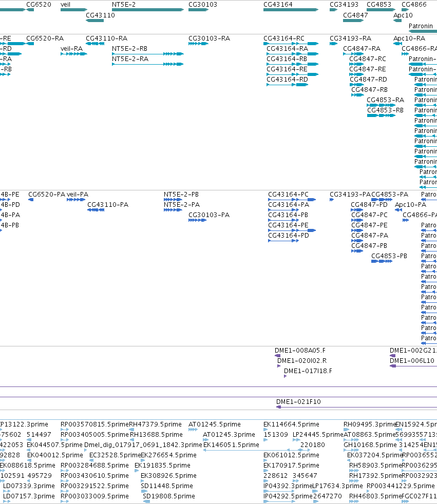Screen dimensions: 437x504
Task: Click EST RP003570815.5prime
Action: (x=94, y=424)
